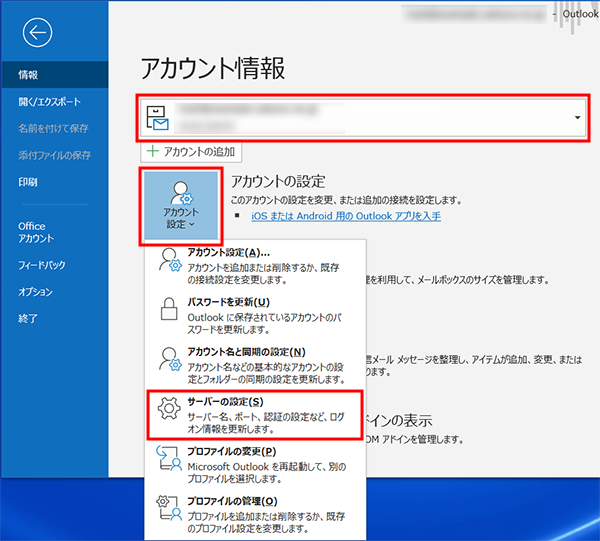Select 印刷 from the left sidebar
Image resolution: width=600 pixels, height=541 pixels.
(x=28, y=182)
